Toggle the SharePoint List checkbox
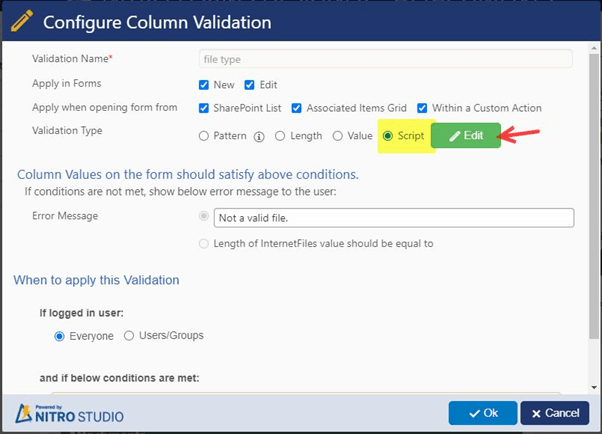The width and height of the screenshot is (602, 434). tap(205, 108)
